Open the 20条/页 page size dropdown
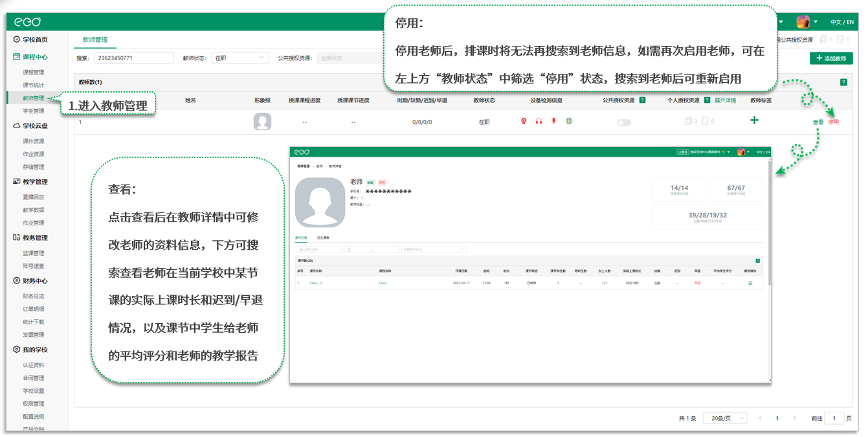Image resolution: width=868 pixels, height=437 pixels. (725, 418)
